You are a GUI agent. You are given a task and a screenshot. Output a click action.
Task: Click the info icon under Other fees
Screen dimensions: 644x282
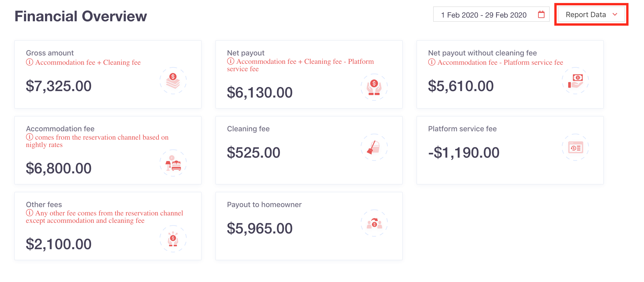30,213
